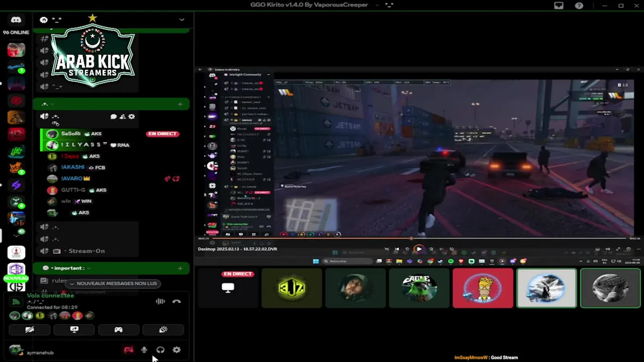The width and height of the screenshot is (644, 362).
Task: Click SaSoRi's EN DIRECT badge
Action: 163,134
